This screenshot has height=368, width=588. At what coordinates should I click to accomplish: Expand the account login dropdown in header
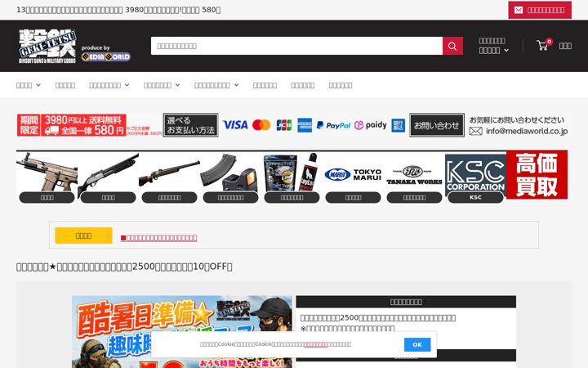tap(493, 46)
